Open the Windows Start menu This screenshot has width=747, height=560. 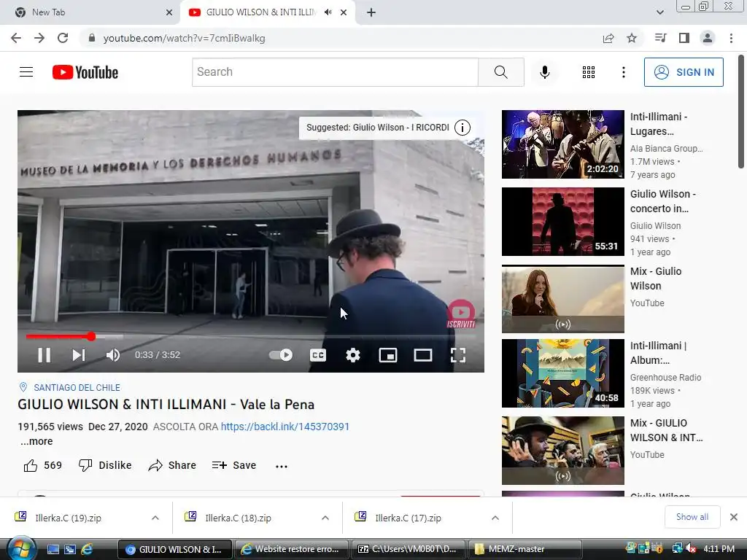pyautogui.click(x=20, y=548)
